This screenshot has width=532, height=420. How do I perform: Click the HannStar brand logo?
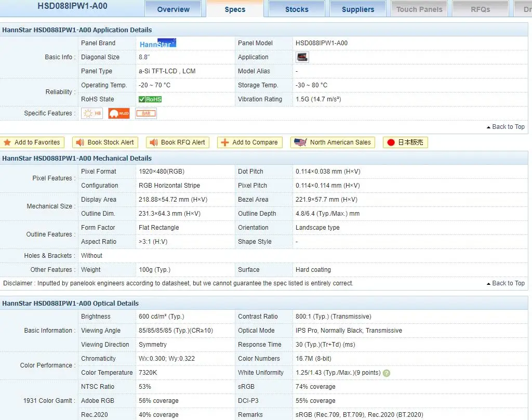click(x=158, y=43)
